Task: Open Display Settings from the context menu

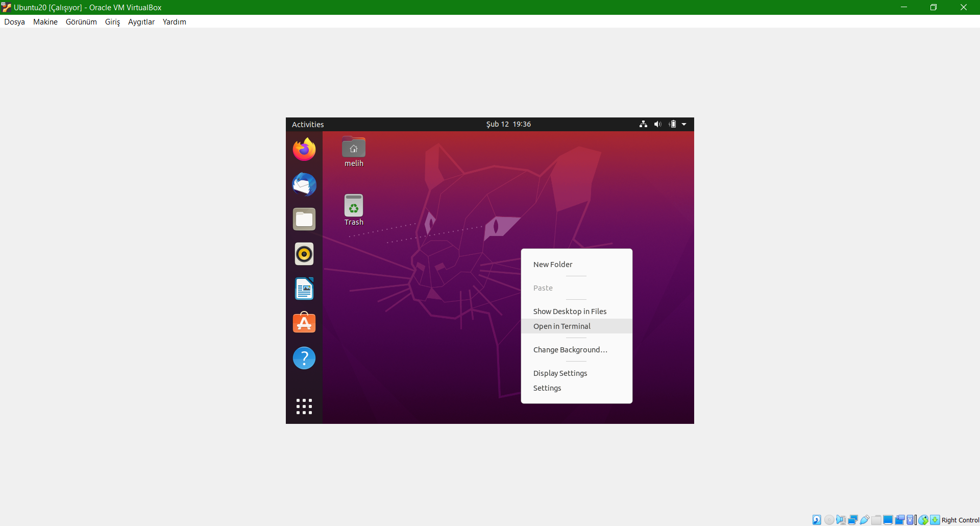Action: pyautogui.click(x=577, y=373)
